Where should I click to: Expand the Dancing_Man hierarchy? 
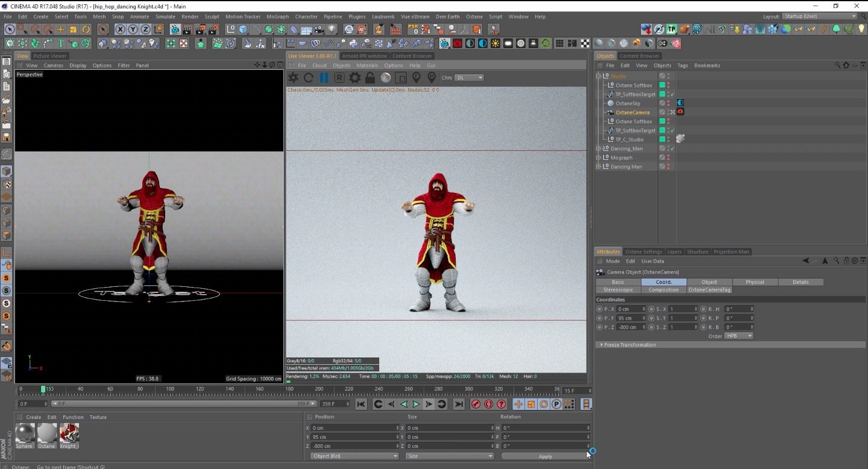click(x=599, y=148)
